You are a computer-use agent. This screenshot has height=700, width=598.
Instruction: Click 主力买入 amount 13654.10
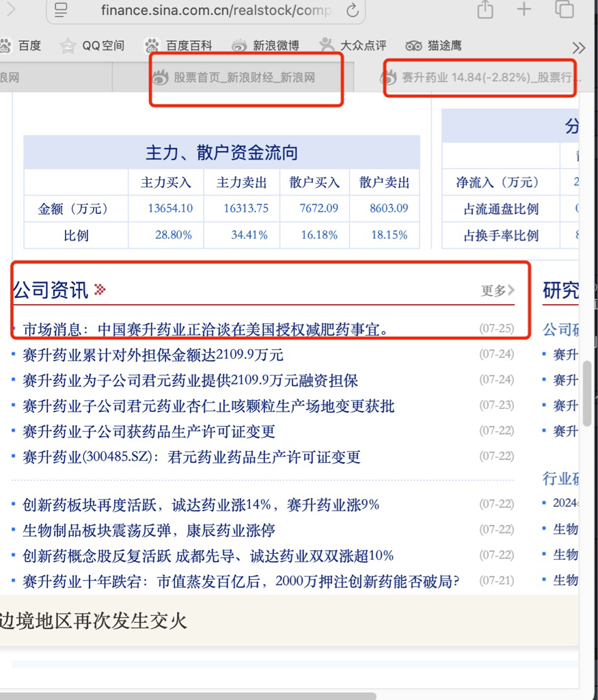point(170,208)
